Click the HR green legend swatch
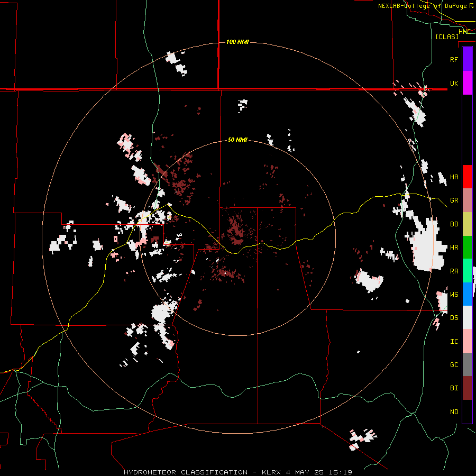This screenshot has height=476, width=476. 467,247
